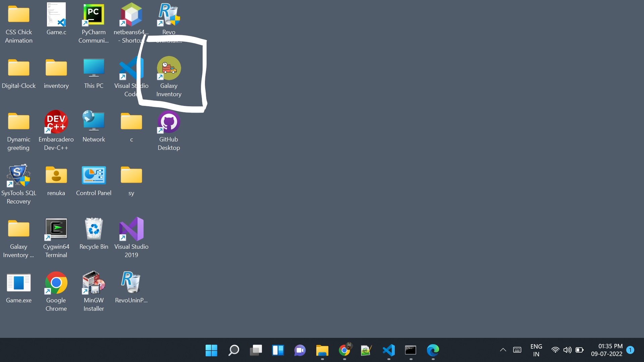644x362 pixels.
Task: Select the Dynamic greeting folder
Action: [x=19, y=131]
